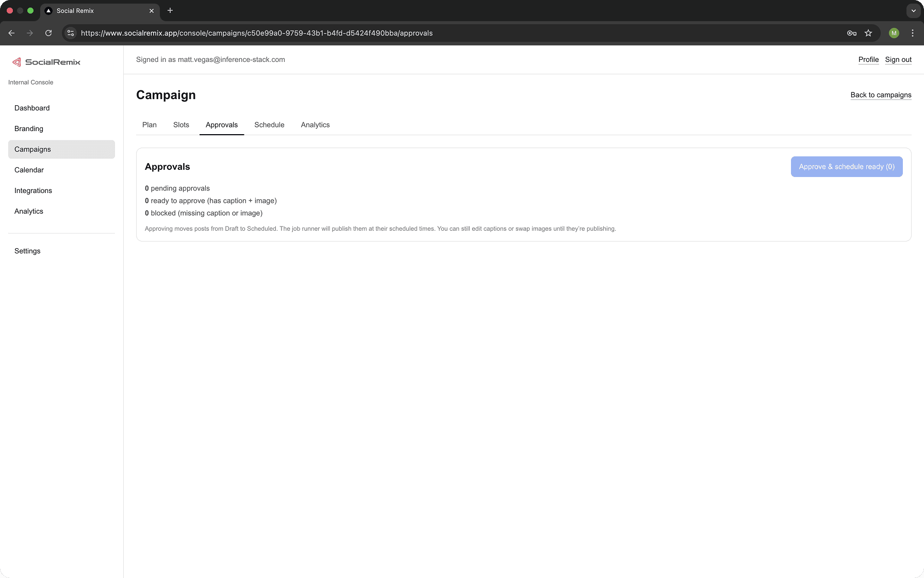Screen dimensions: 924x578
Task: Click the SocialRemix logo icon
Action: [16, 62]
